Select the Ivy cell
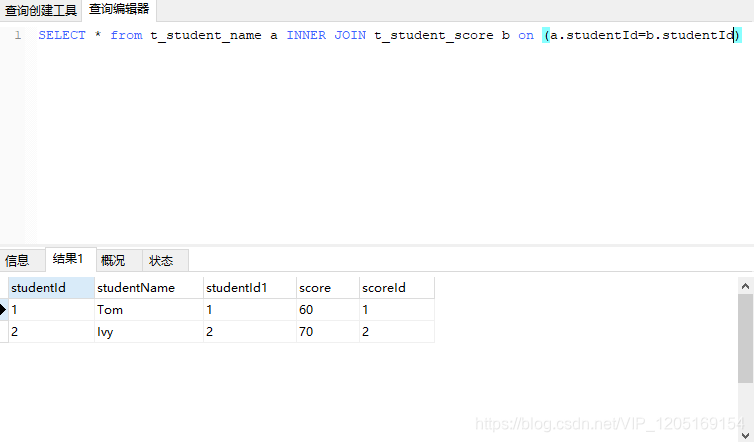The width and height of the screenshot is (754, 442). point(149,332)
